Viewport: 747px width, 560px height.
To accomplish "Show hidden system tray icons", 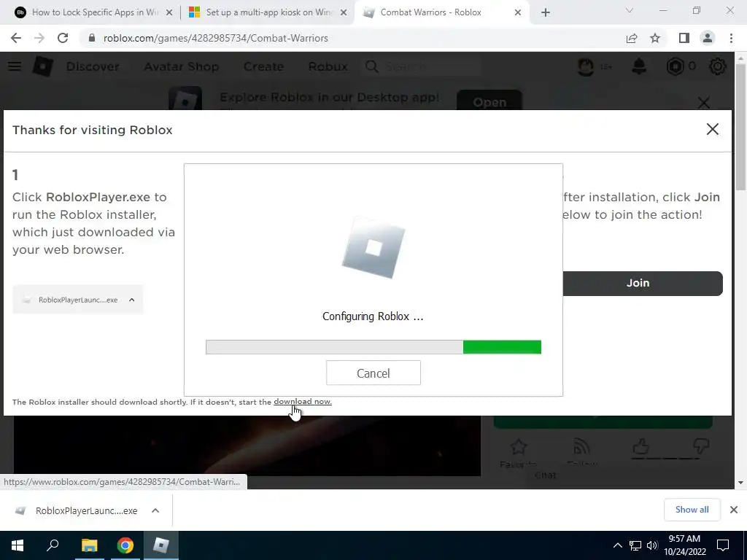I will tap(617, 545).
